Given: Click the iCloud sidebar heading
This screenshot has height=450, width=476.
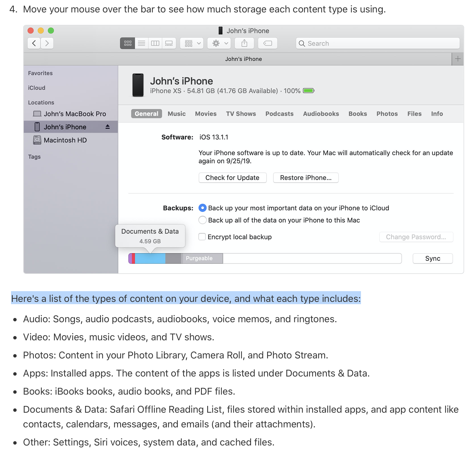Looking at the screenshot, I should [36, 88].
